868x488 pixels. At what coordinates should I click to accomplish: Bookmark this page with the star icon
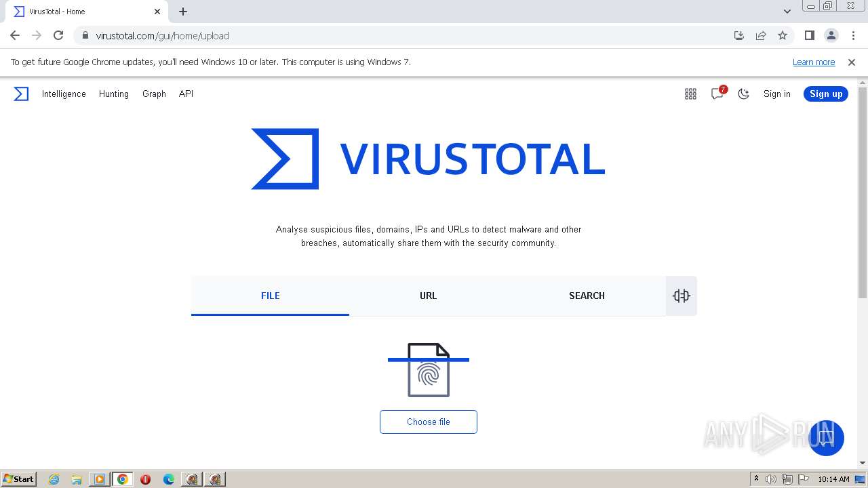[x=783, y=35]
